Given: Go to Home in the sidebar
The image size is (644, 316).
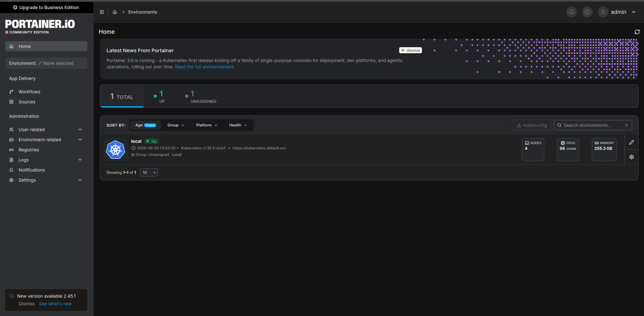Looking at the screenshot, I should 46,46.
